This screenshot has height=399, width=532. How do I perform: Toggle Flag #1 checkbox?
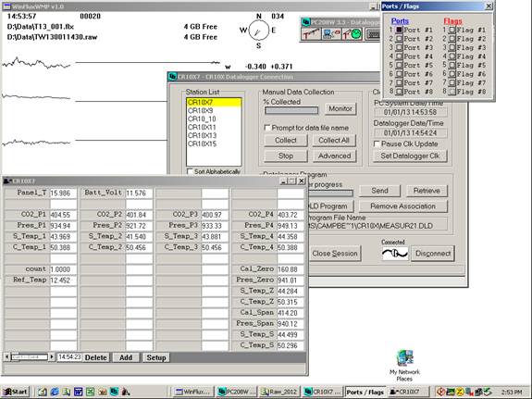(452, 31)
